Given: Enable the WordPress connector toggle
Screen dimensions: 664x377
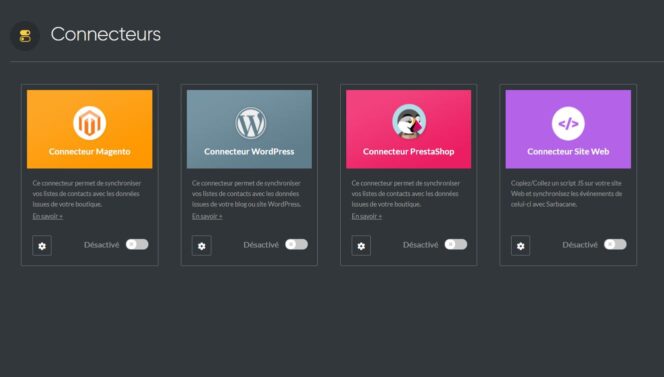Looking at the screenshot, I should (296, 244).
